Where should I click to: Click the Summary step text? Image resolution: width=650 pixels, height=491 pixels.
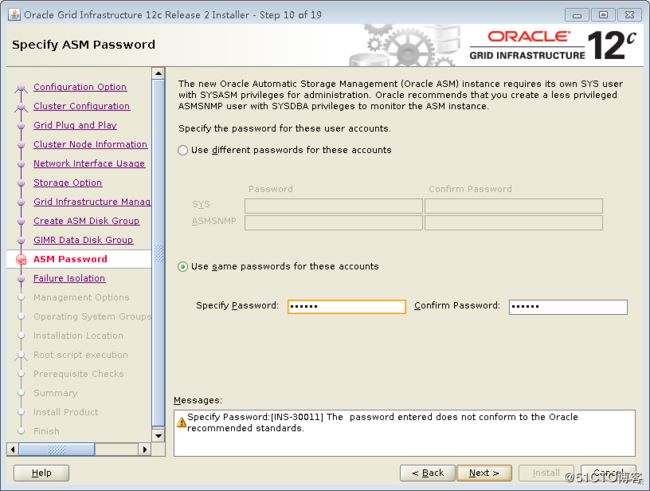click(55, 393)
